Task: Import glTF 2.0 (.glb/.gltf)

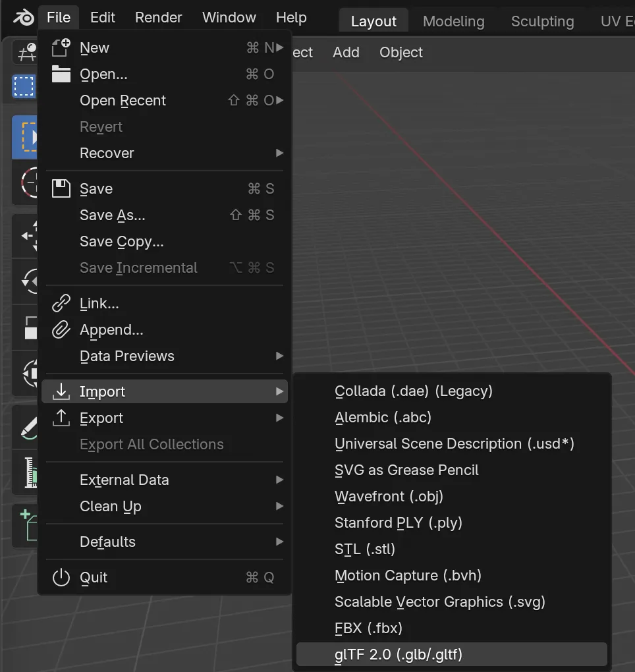Action: (x=452, y=654)
